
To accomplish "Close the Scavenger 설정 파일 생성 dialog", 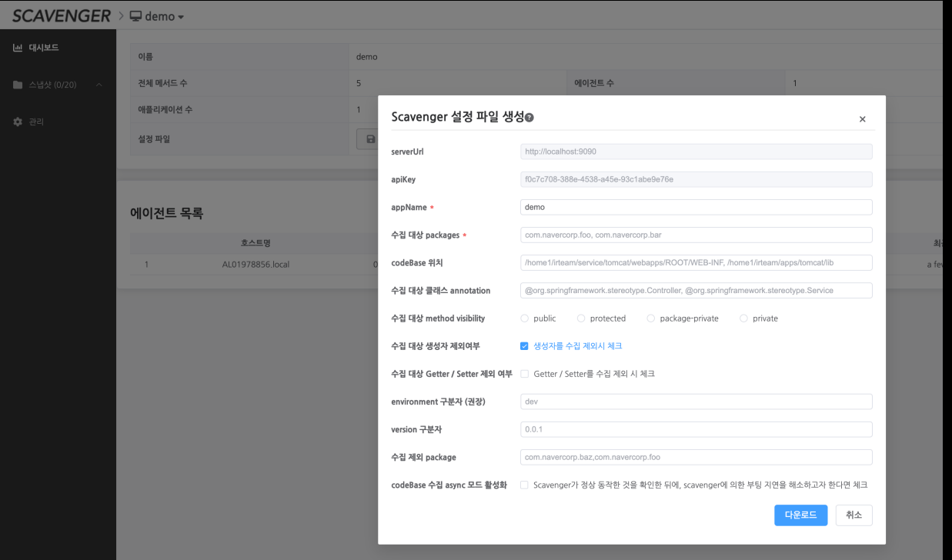I will 862,119.
